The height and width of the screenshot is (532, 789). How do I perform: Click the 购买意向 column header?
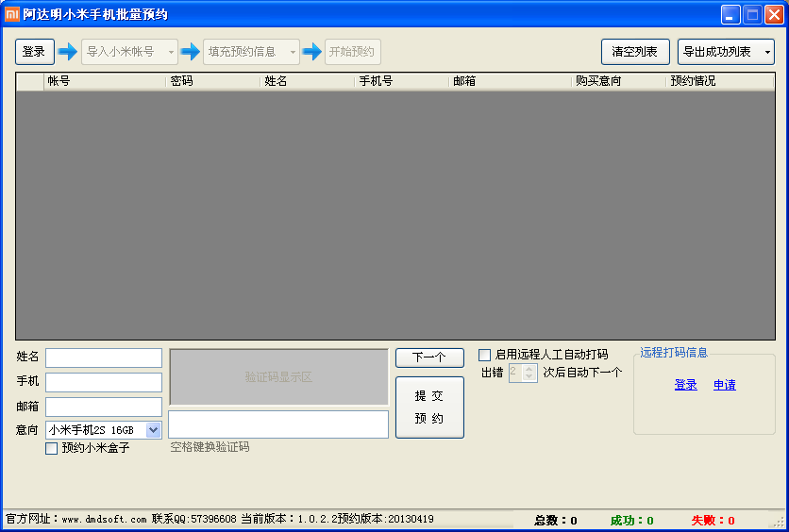[x=619, y=81]
